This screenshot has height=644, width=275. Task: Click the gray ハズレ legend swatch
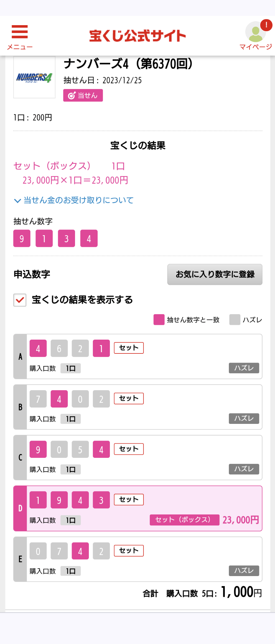[235, 319]
